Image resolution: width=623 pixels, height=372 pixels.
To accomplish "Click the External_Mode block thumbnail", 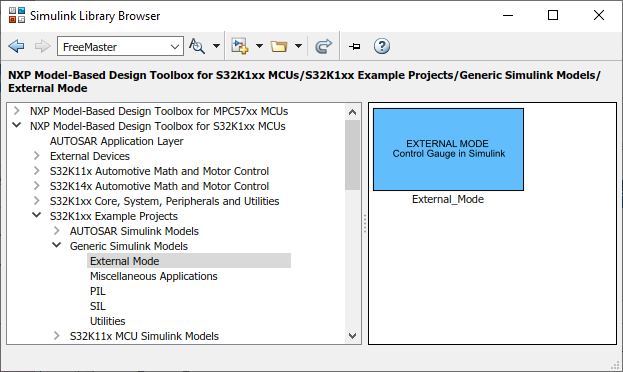I will pos(448,149).
